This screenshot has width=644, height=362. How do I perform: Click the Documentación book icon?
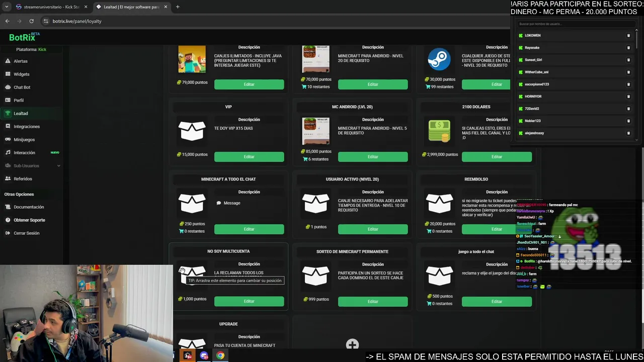pos(8,207)
